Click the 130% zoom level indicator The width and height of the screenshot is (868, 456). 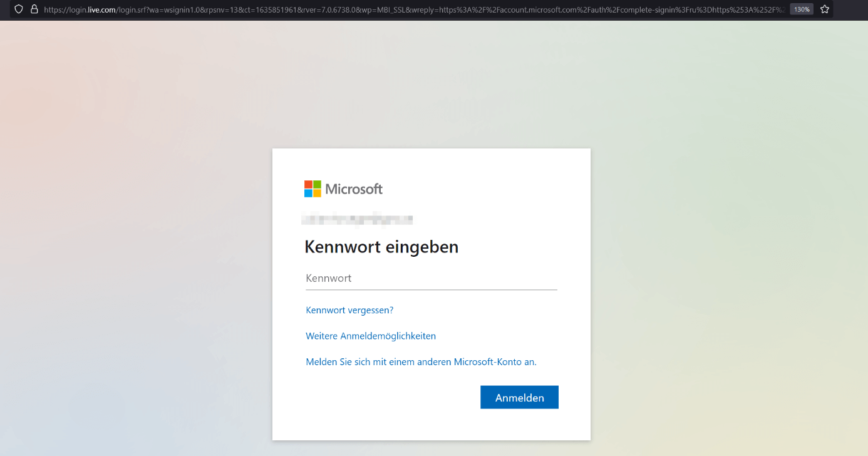(x=802, y=9)
